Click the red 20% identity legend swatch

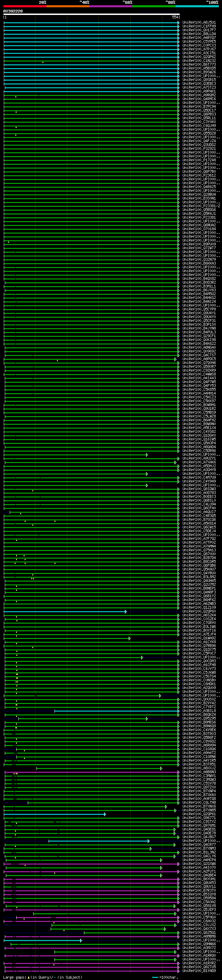25,6
